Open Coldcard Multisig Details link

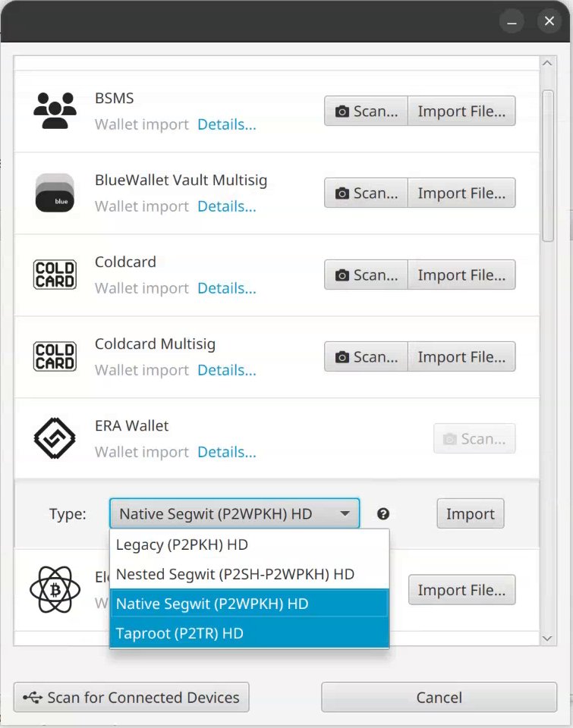(x=227, y=370)
